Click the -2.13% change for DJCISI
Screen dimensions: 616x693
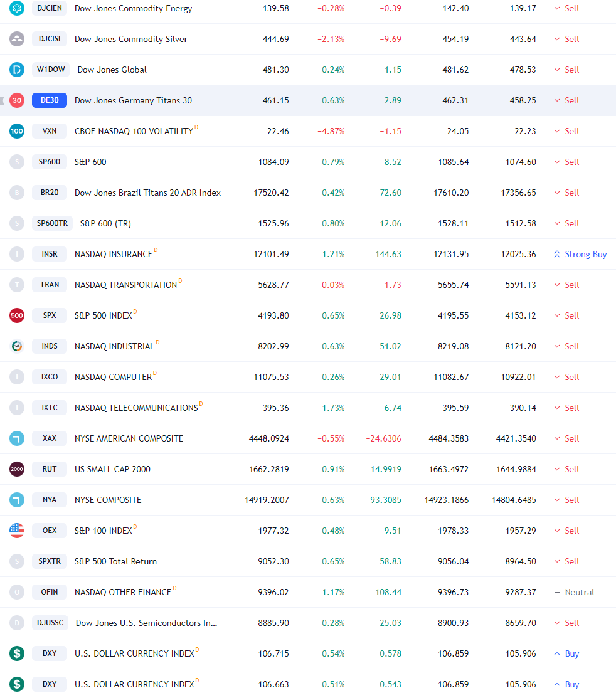[331, 39]
